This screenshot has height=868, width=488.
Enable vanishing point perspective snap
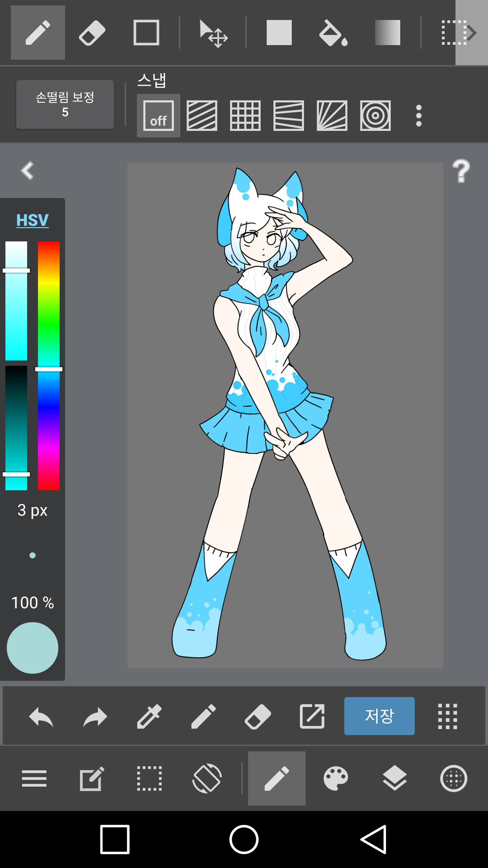coord(289,116)
